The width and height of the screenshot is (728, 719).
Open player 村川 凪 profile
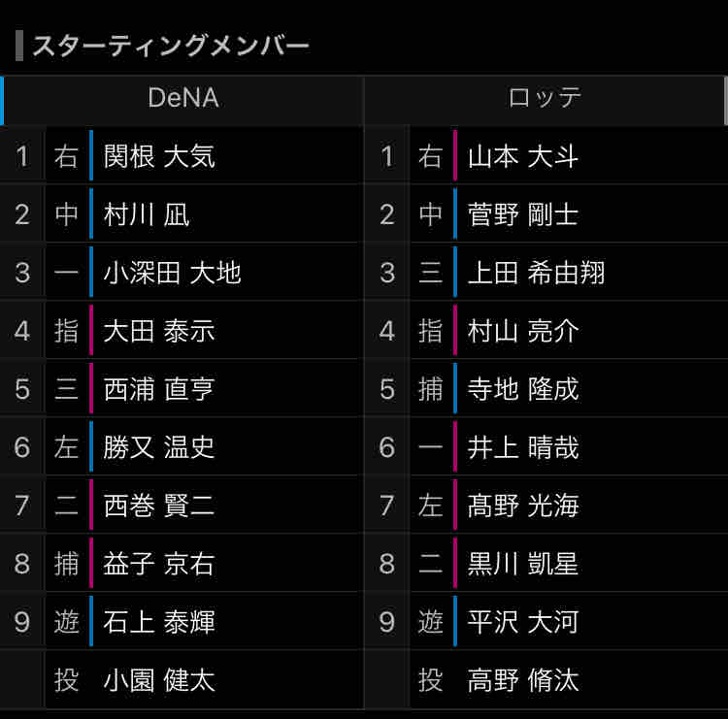pos(147,214)
